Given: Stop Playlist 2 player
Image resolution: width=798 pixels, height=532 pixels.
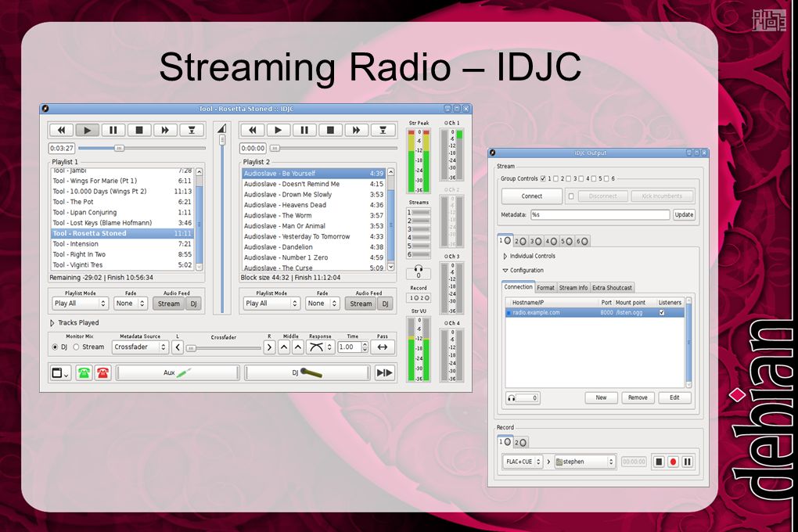Looking at the screenshot, I should coord(330,131).
